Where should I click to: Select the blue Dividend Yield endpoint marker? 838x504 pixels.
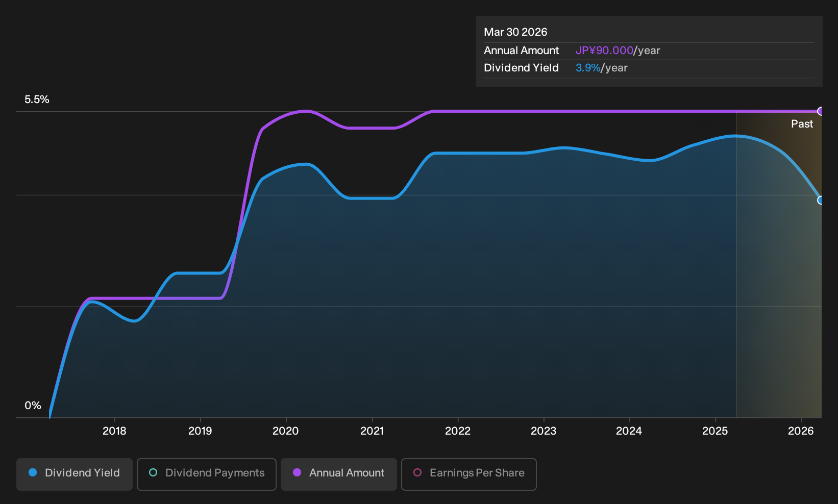click(821, 200)
